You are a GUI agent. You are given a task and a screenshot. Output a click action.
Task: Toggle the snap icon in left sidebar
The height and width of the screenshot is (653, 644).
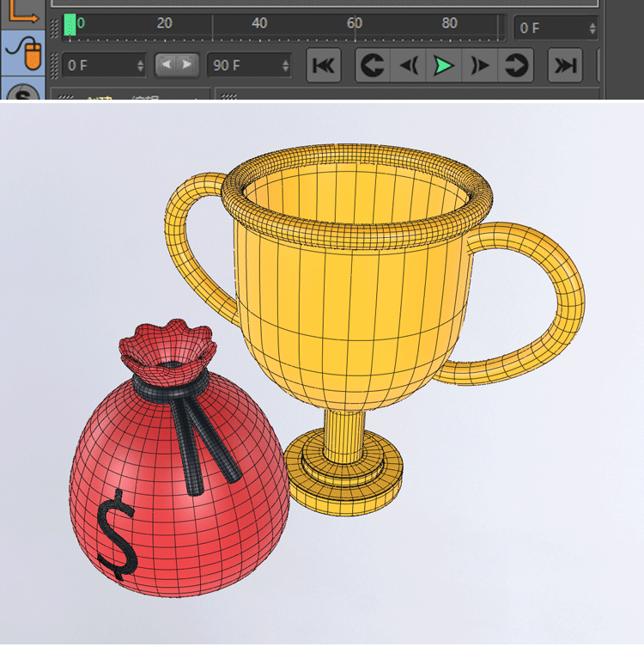click(x=24, y=92)
